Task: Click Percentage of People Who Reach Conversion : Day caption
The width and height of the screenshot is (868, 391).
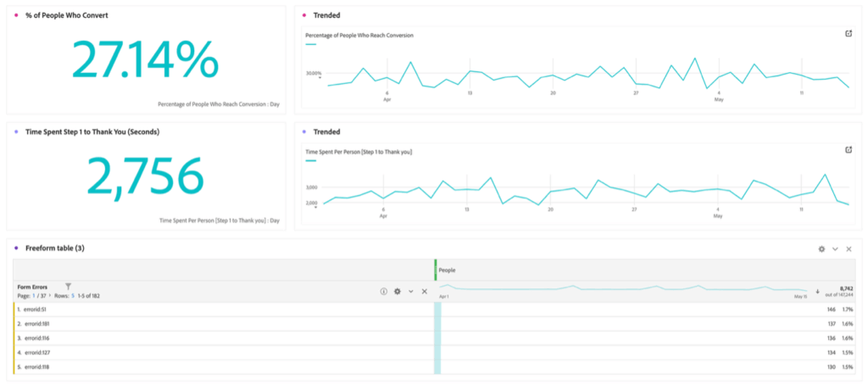Action: point(219,103)
